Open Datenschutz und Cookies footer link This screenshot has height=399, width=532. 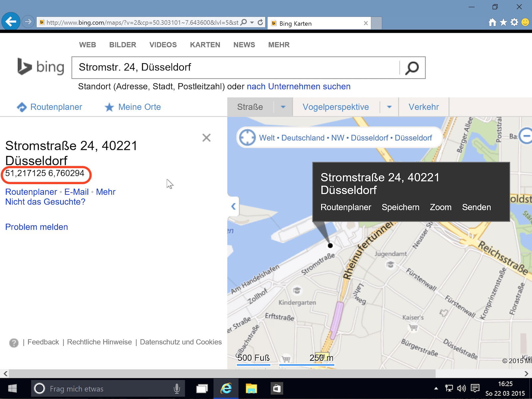181,342
